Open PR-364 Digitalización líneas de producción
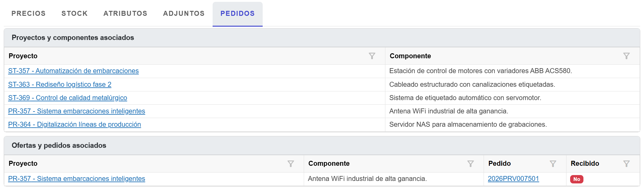The width and height of the screenshot is (644, 189). pos(74,125)
